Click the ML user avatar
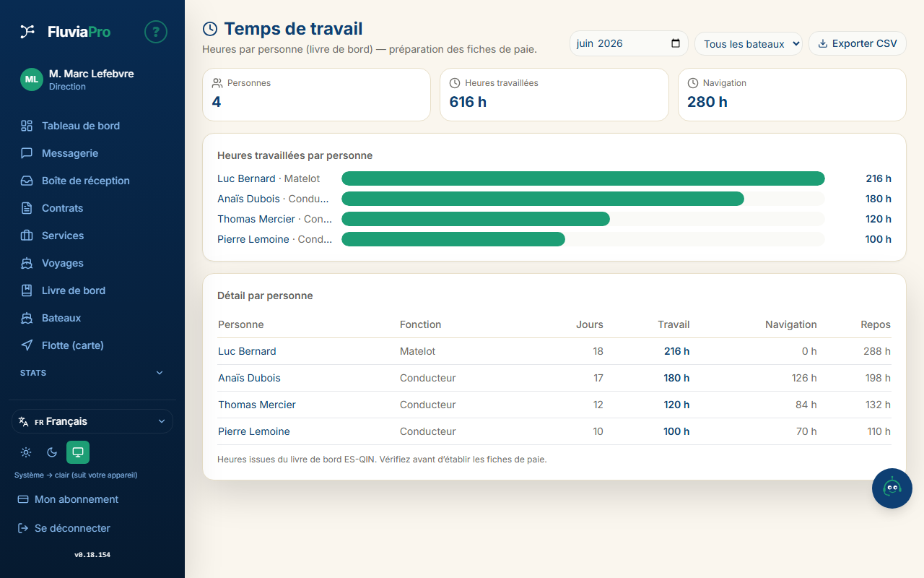Screen dimensions: 924x578 pyautogui.click(x=32, y=79)
